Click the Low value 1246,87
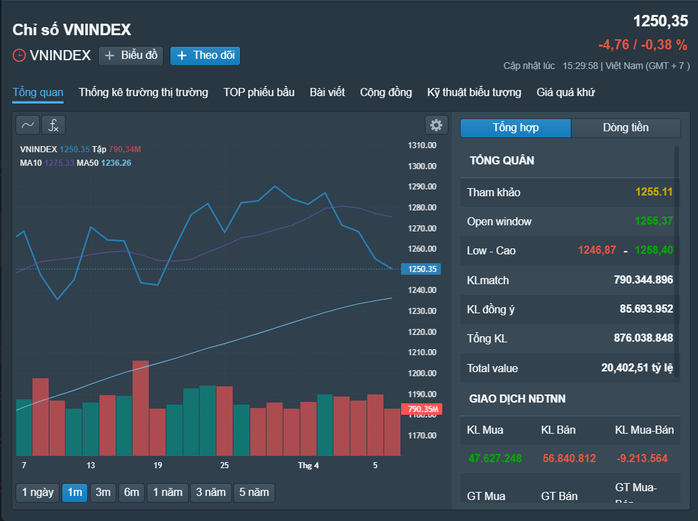 tap(597, 250)
